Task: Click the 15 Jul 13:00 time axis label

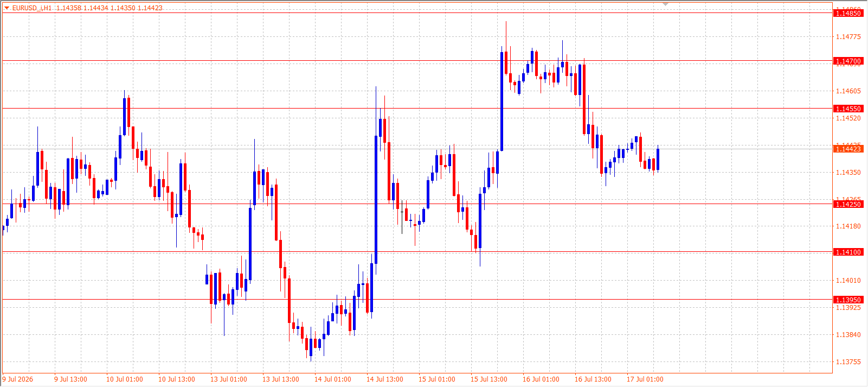Action: tap(489, 379)
